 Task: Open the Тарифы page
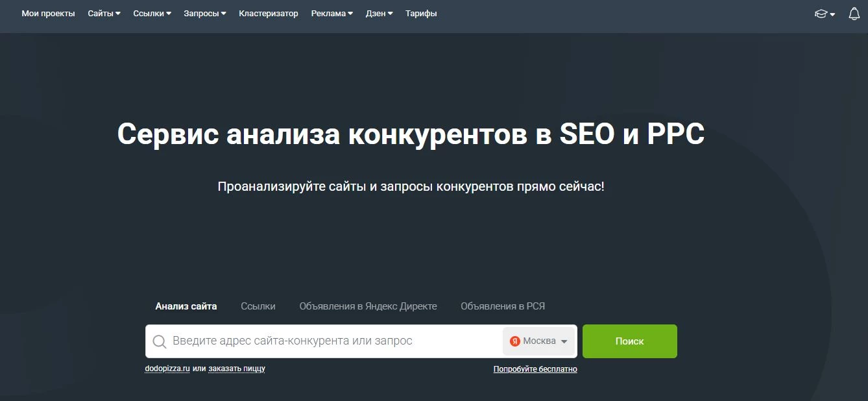421,13
